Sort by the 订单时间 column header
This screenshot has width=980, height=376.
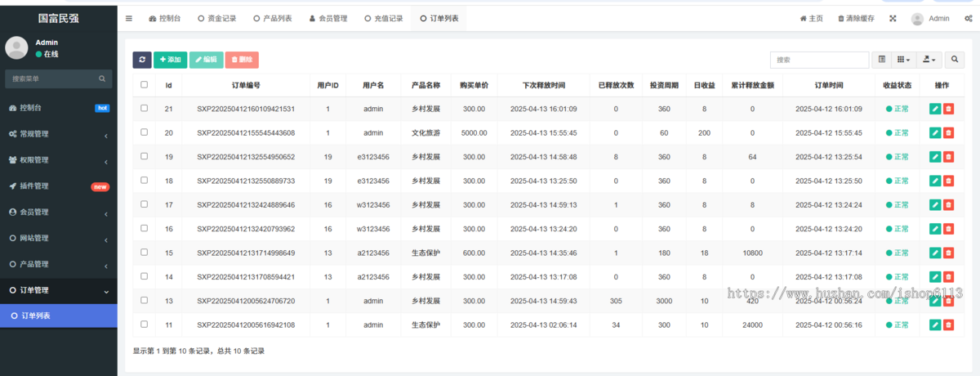pos(829,85)
